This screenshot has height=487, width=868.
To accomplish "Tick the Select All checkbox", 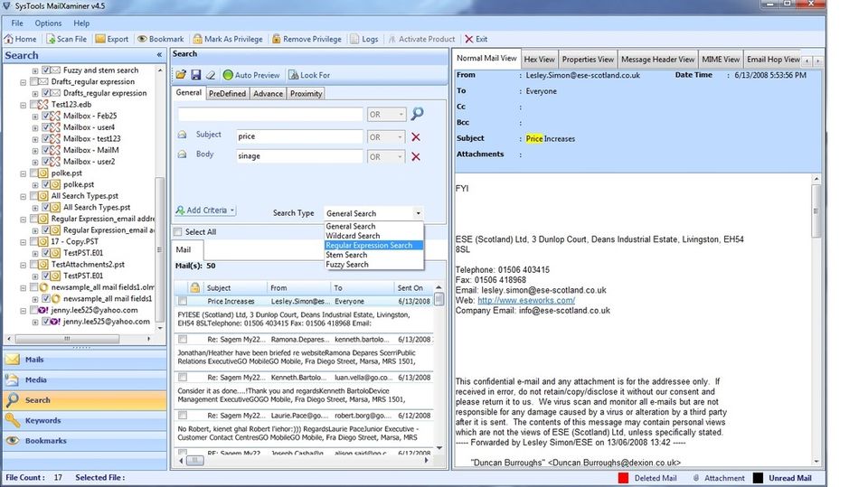I will coord(178,232).
